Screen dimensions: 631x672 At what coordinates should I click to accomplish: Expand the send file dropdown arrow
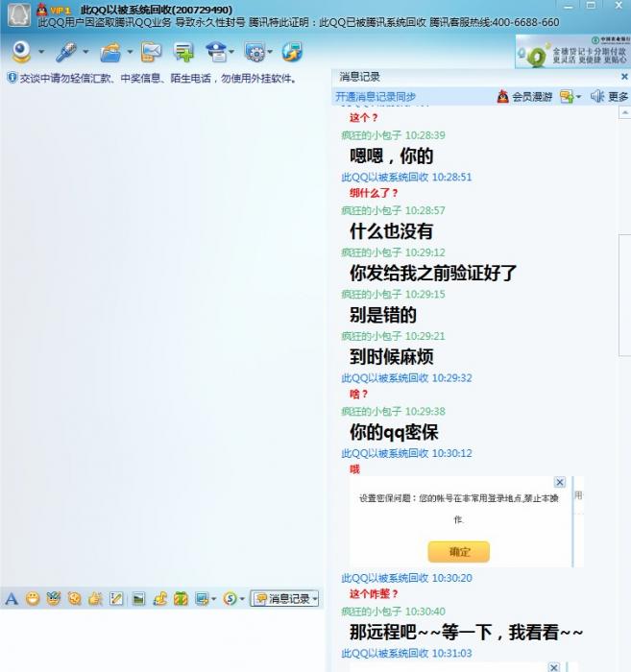click(130, 52)
